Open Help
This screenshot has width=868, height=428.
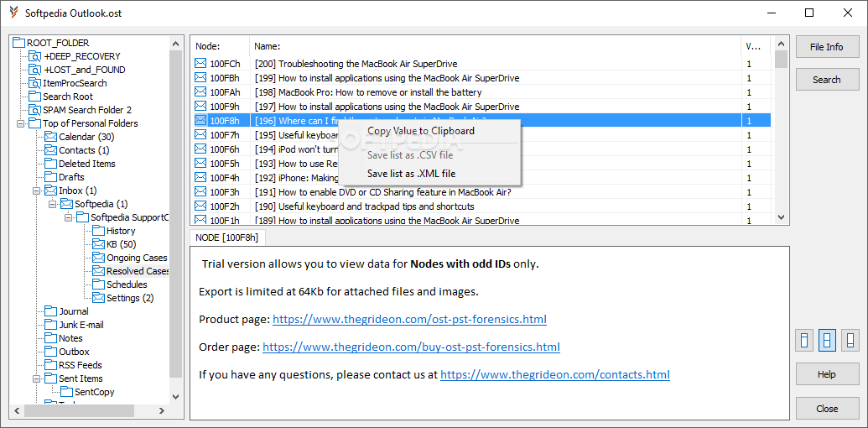pyautogui.click(x=826, y=375)
